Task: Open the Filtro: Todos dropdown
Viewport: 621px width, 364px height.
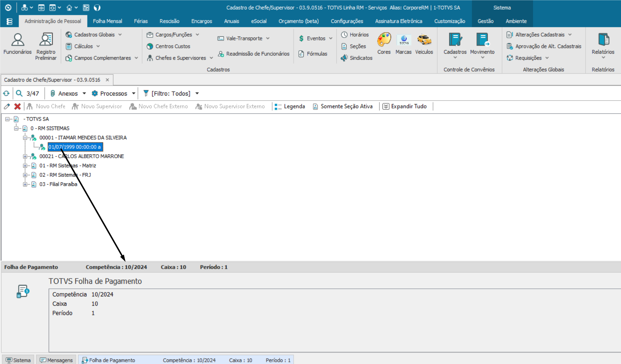Action: [171, 93]
